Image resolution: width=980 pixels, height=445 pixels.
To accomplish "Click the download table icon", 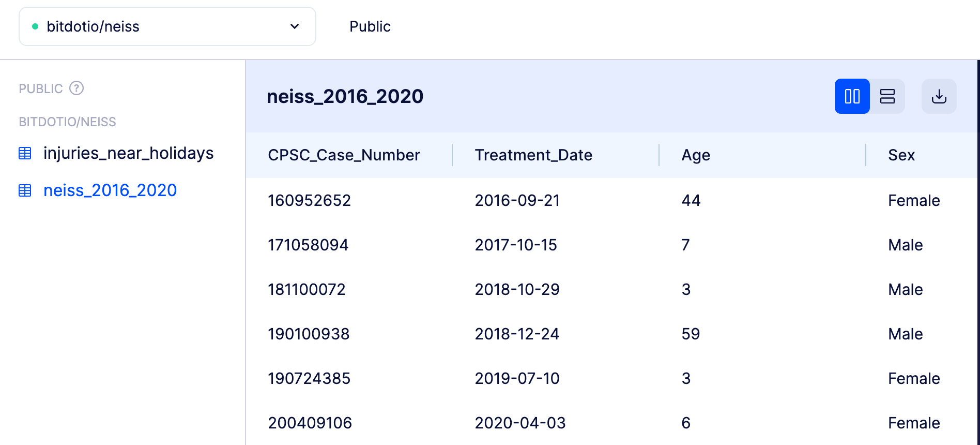I will point(939,96).
